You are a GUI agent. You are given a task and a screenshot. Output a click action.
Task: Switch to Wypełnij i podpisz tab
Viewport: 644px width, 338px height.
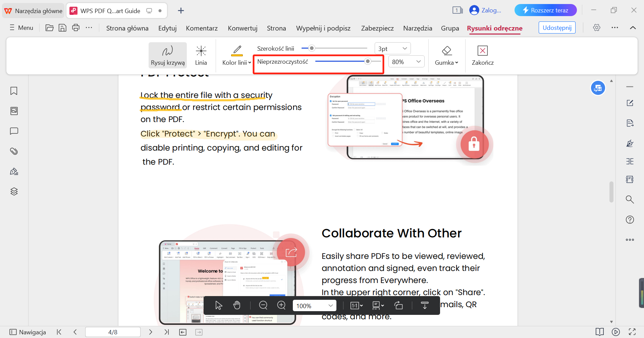click(323, 28)
